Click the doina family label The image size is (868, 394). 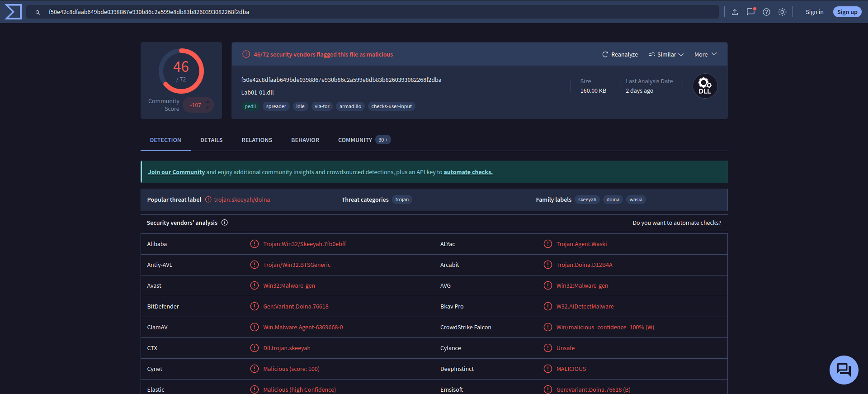(613, 199)
